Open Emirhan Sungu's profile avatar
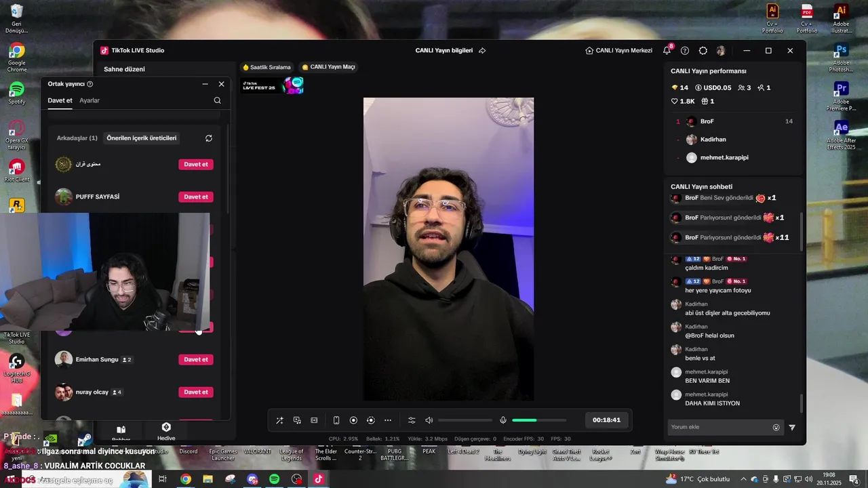This screenshot has width=868, height=488. 64,359
